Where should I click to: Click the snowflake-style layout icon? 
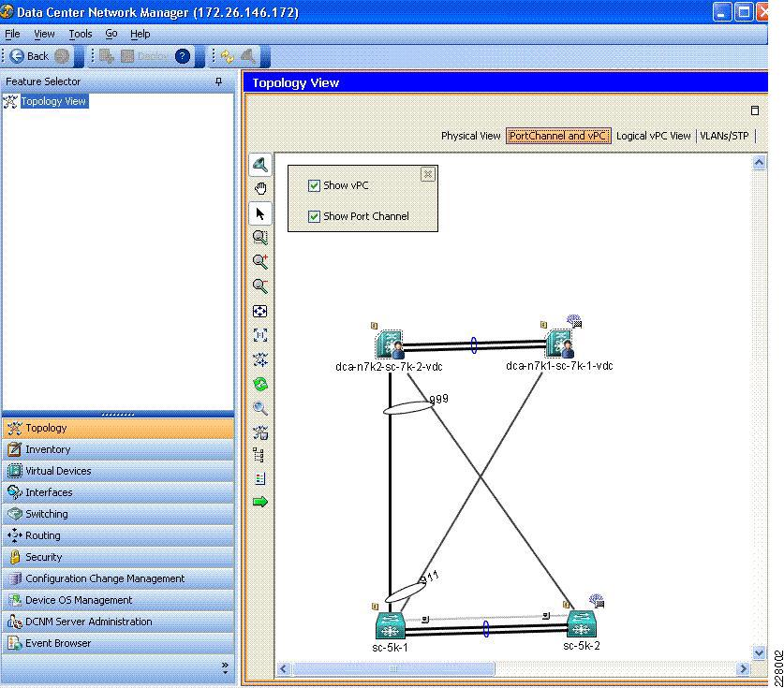tap(260, 359)
